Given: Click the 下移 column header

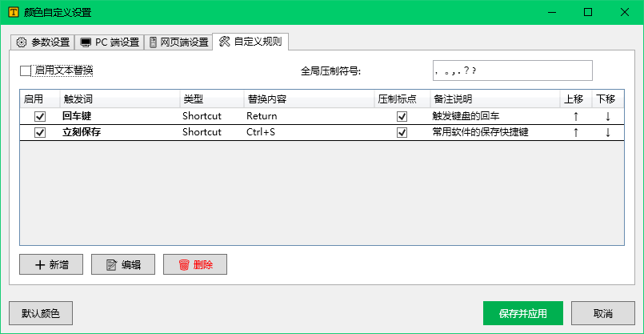Looking at the screenshot, I should coord(608,99).
